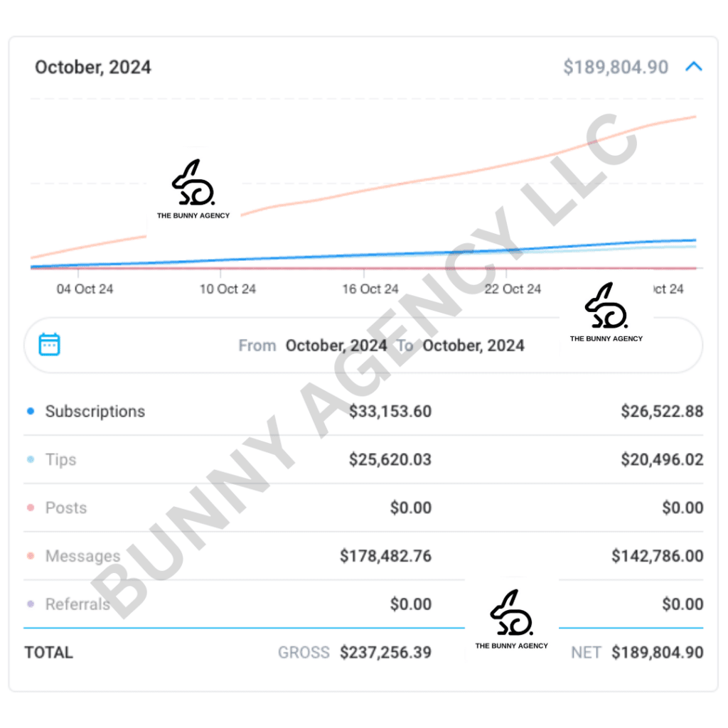
Task: Click the $189,804.90 header total
Action: (616, 68)
